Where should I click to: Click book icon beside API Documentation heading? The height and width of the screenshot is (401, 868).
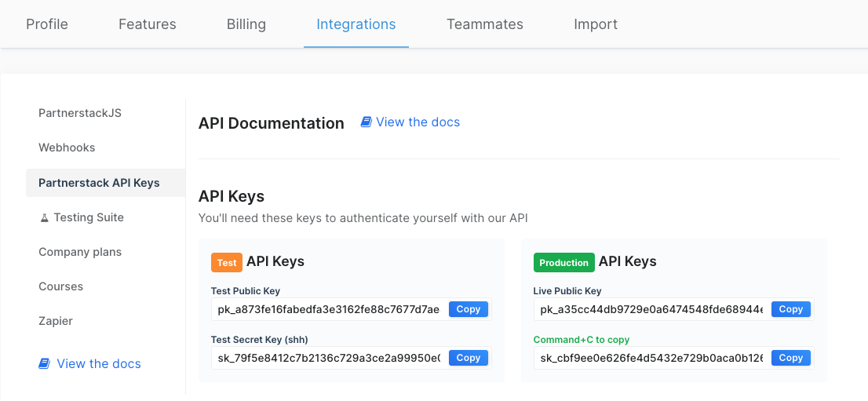pos(366,122)
